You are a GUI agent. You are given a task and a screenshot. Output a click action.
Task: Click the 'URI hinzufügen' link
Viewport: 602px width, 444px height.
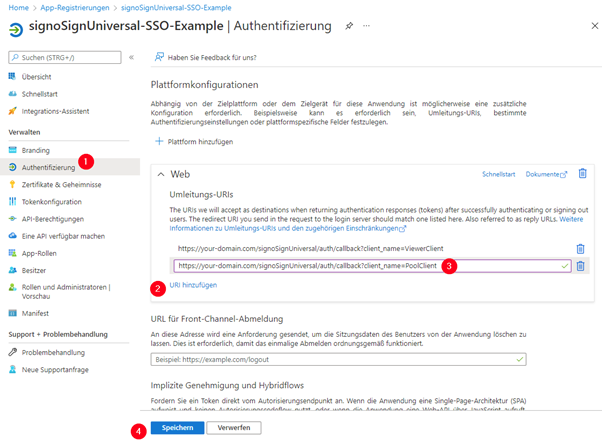[193, 285]
